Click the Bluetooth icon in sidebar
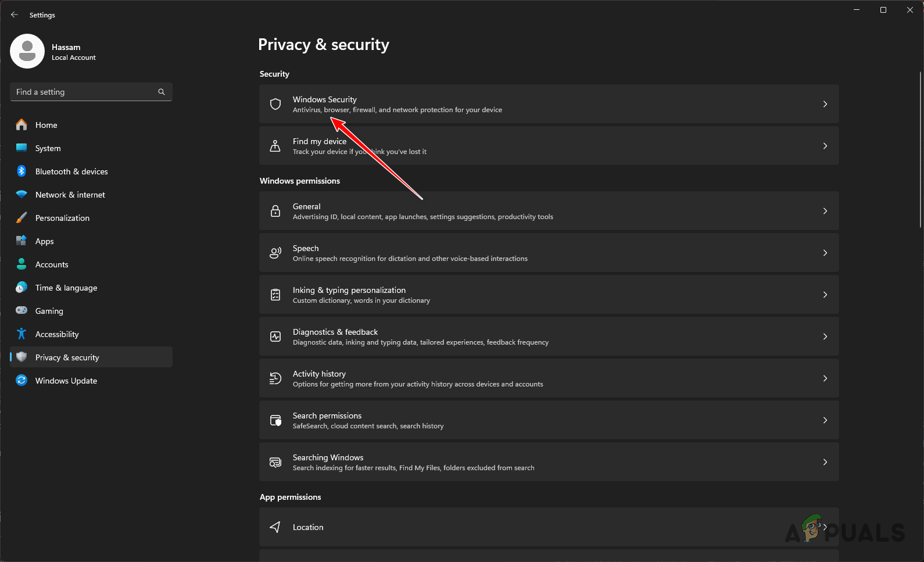Image resolution: width=924 pixels, height=562 pixels. coord(22,171)
